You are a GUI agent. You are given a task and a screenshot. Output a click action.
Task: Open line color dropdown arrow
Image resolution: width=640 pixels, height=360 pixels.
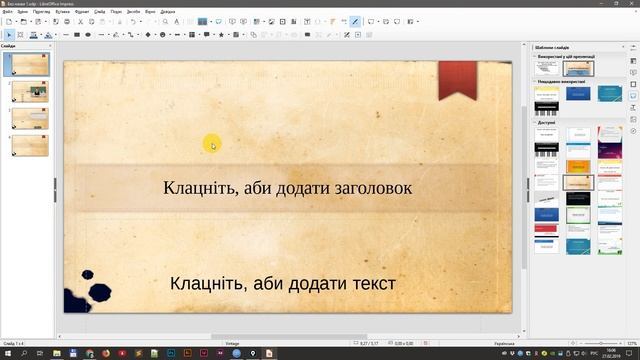click(x=41, y=35)
